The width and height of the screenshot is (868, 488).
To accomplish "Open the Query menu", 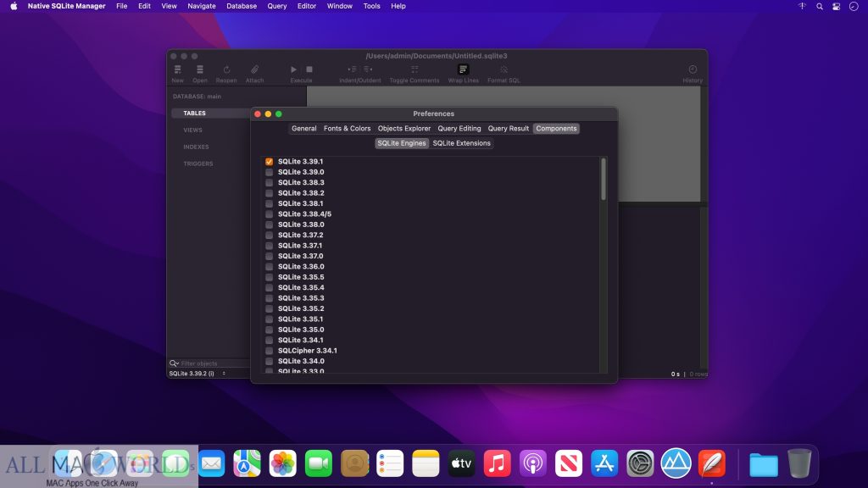I will click(x=277, y=6).
